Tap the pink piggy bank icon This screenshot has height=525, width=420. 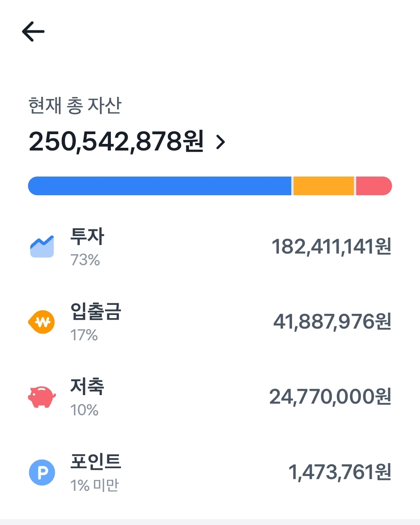(42, 397)
